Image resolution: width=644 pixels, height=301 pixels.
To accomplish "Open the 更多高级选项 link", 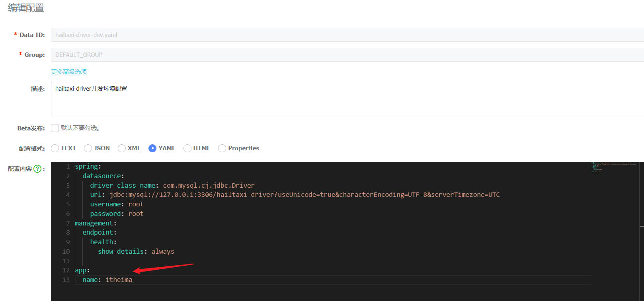I will 69,72.
